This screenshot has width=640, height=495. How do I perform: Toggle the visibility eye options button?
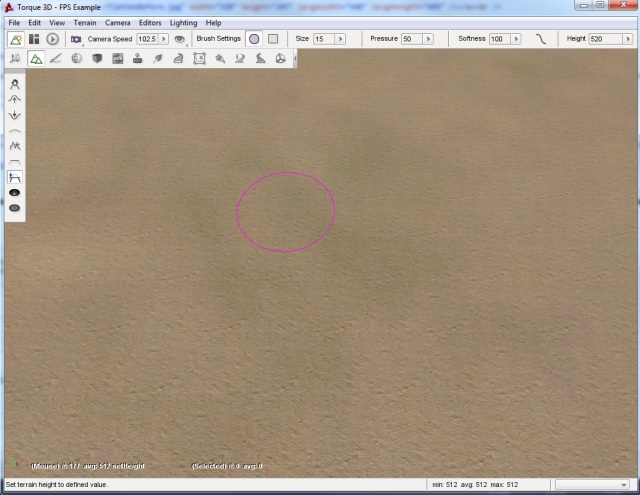[x=180, y=39]
